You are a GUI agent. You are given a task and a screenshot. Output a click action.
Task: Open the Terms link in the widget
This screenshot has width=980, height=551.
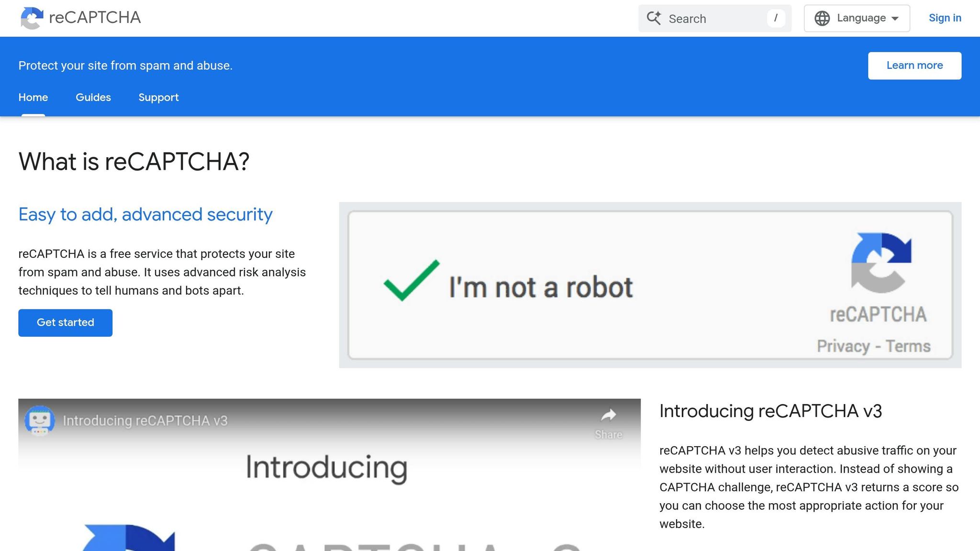click(x=908, y=345)
